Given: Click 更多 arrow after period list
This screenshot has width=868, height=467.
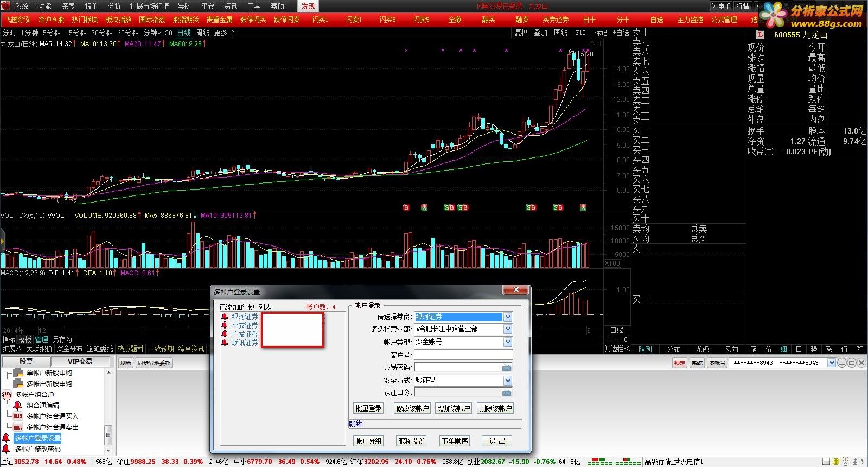Looking at the screenshot, I should tap(233, 33).
